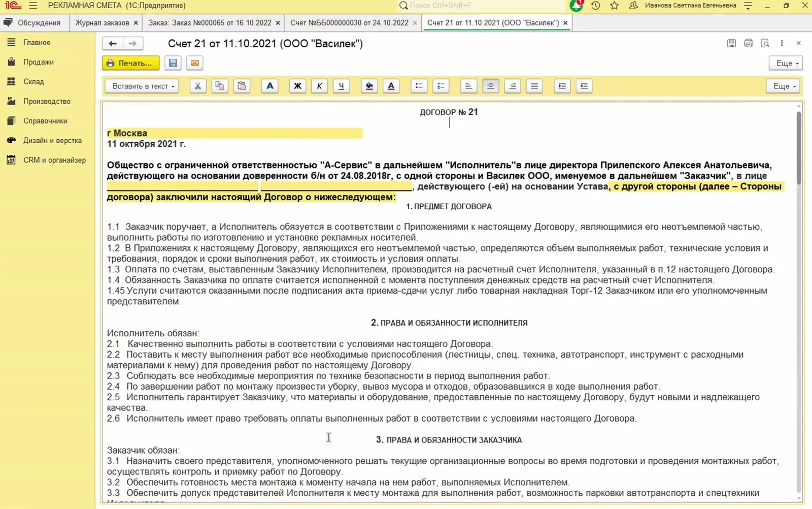Open the Производство section
This screenshot has width=812, height=509.
[x=47, y=101]
